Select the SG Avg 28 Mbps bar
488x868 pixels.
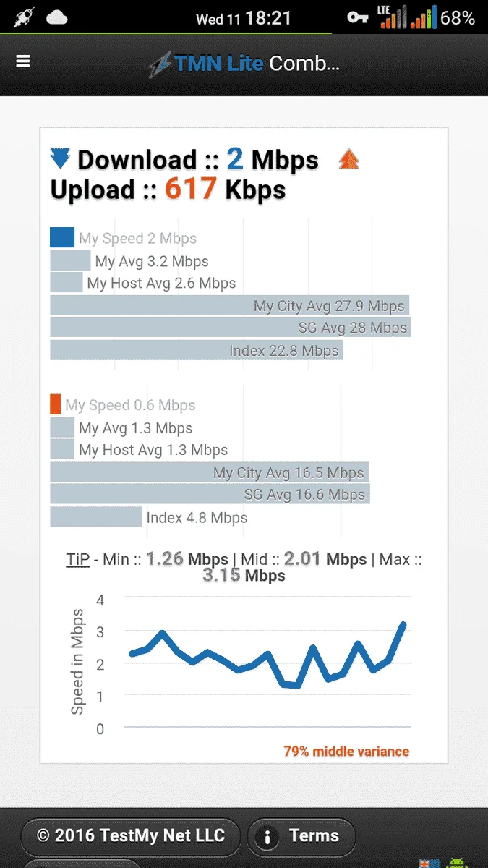click(x=231, y=328)
